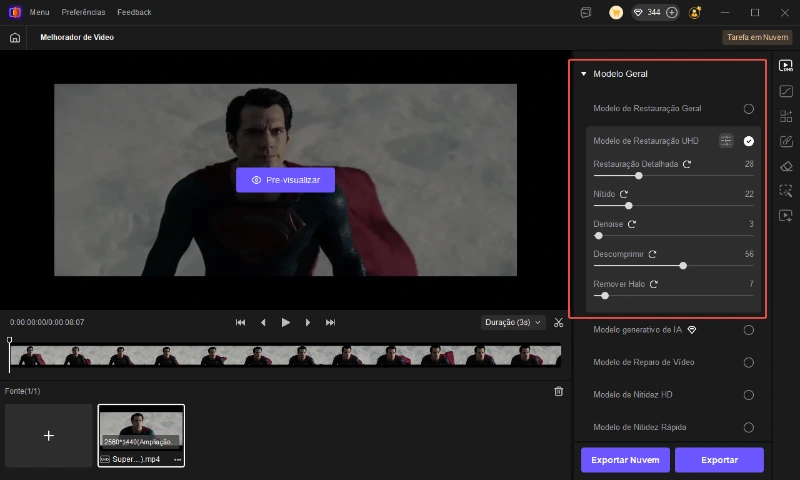Reset the Denoise value
800x480 pixels.
[x=632, y=224]
